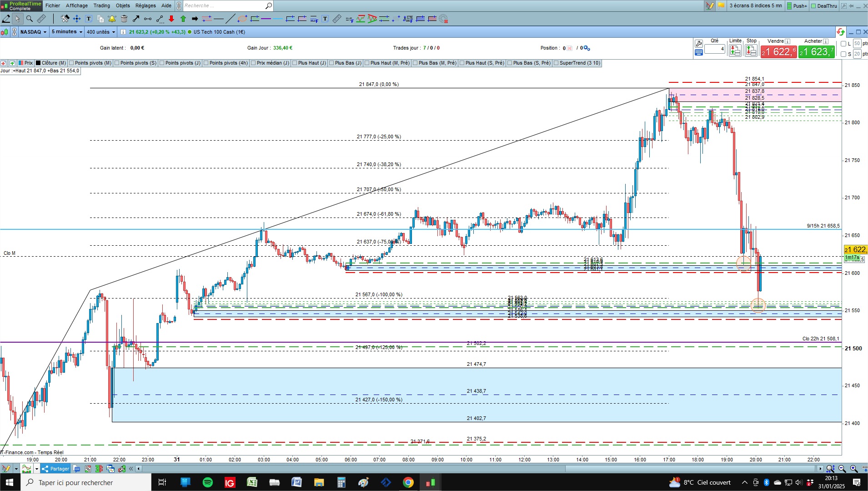
Task: Click the Limite order icon
Action: coord(735,50)
